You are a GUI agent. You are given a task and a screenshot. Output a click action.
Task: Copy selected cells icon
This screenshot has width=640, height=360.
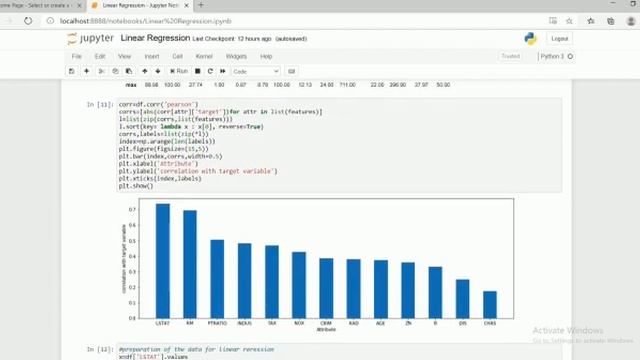(115, 71)
